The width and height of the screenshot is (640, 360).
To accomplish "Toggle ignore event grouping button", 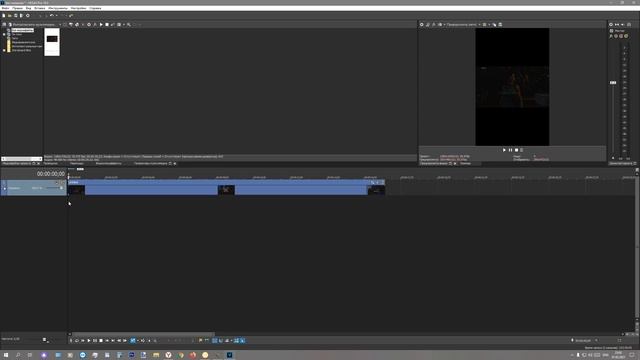I will [x=242, y=340].
